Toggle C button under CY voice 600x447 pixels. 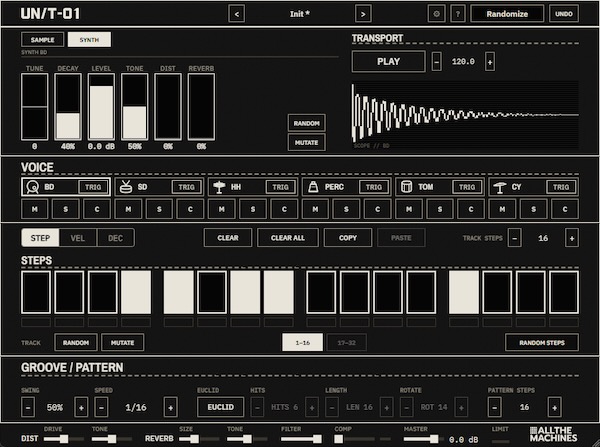point(564,209)
